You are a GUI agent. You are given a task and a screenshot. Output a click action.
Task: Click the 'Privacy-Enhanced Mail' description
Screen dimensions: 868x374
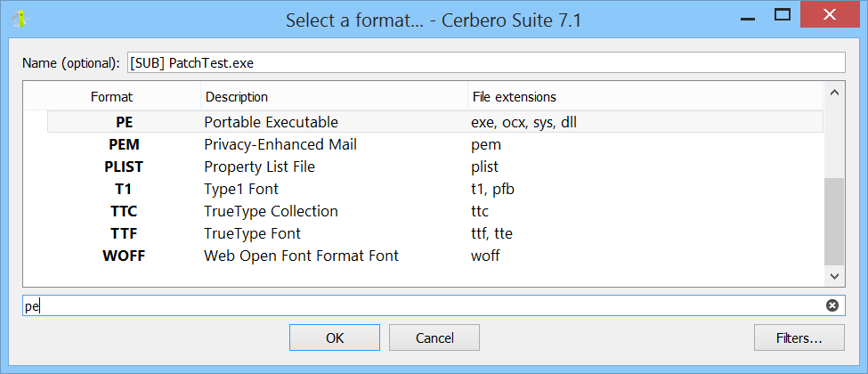tap(280, 144)
